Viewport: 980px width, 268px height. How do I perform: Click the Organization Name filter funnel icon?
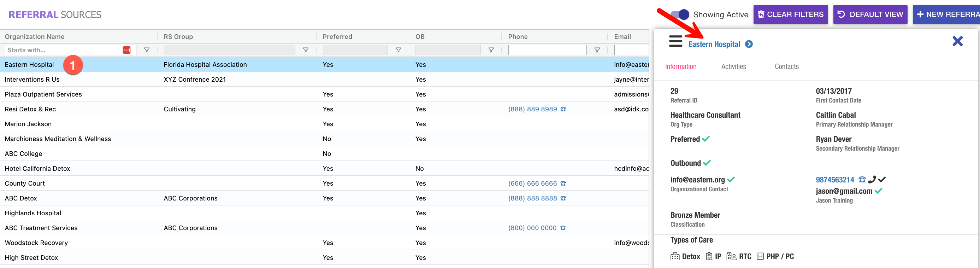[147, 50]
